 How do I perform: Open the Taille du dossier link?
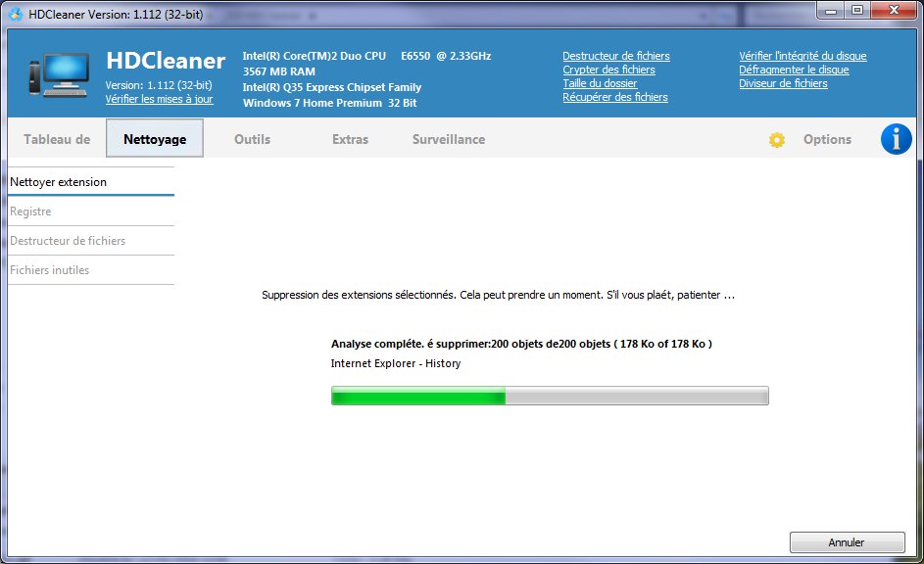(x=600, y=83)
